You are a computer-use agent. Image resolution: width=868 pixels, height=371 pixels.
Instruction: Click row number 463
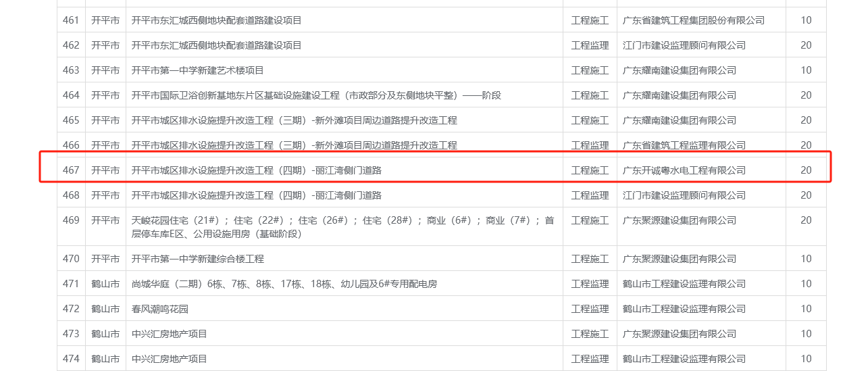71,70
